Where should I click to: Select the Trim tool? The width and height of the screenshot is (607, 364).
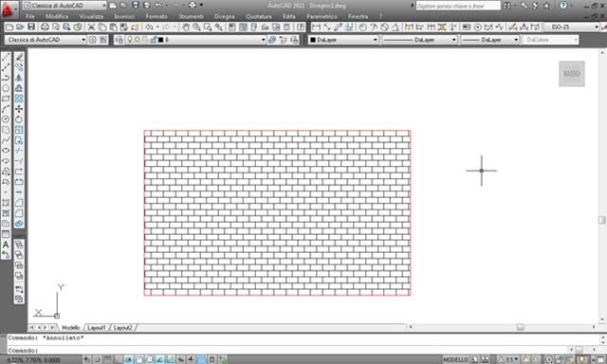(x=19, y=151)
